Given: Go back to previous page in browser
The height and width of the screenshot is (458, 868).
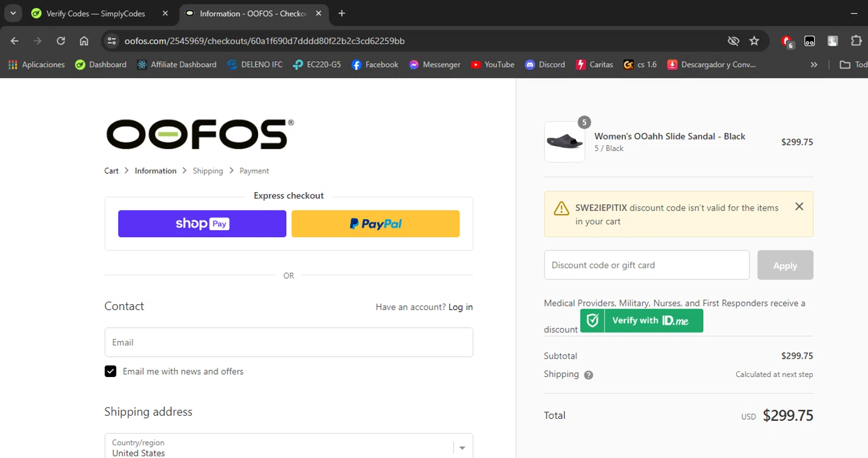Looking at the screenshot, I should pos(15,41).
